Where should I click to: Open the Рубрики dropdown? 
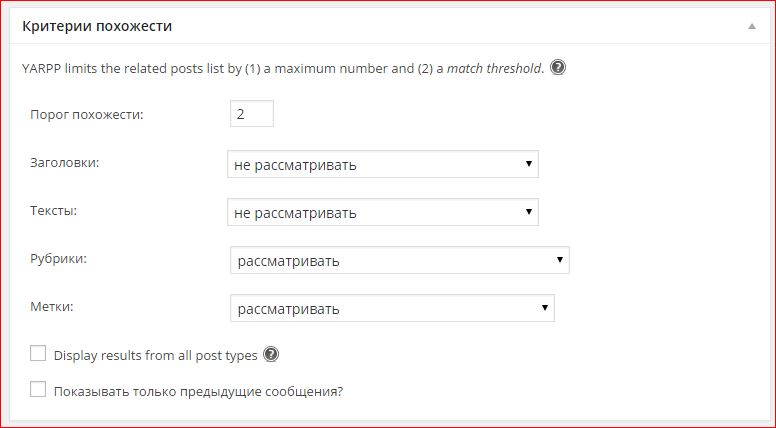click(399, 260)
